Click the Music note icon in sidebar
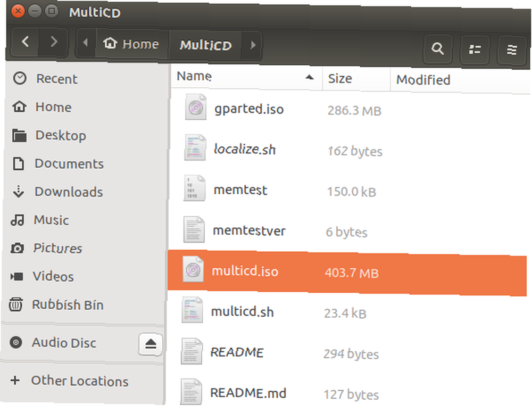Viewport: 532px width, 412px height. [18, 220]
